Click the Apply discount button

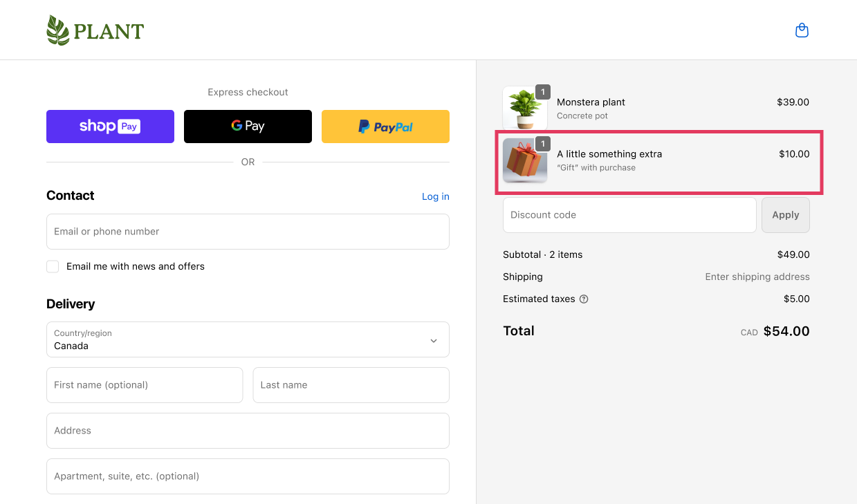point(786,215)
